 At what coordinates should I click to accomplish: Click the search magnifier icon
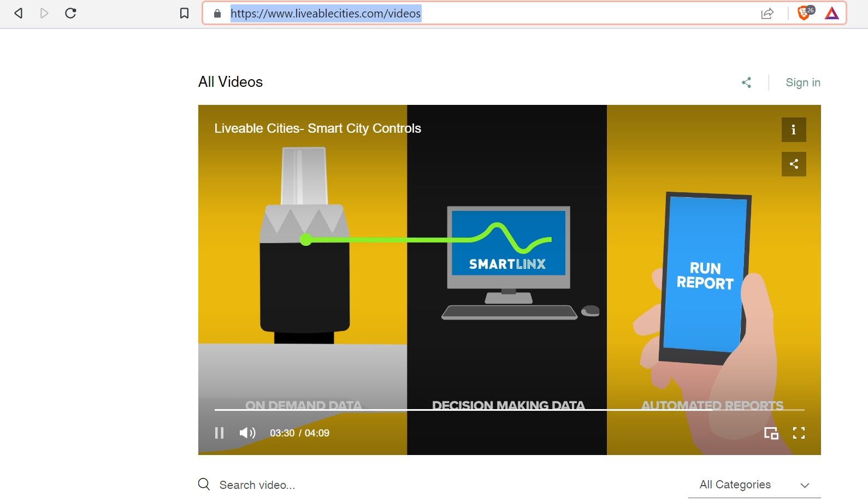tap(204, 485)
